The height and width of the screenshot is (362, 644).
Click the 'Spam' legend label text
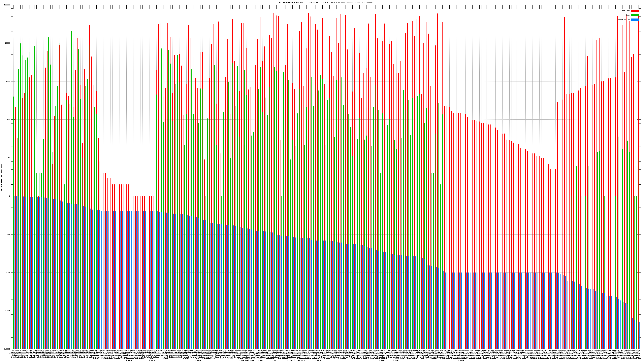(628, 15)
